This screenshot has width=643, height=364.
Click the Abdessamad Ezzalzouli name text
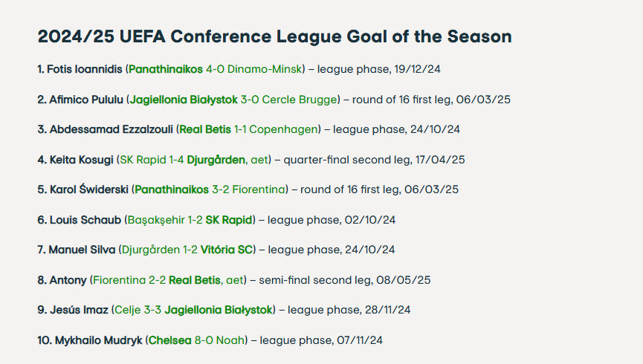coord(111,129)
